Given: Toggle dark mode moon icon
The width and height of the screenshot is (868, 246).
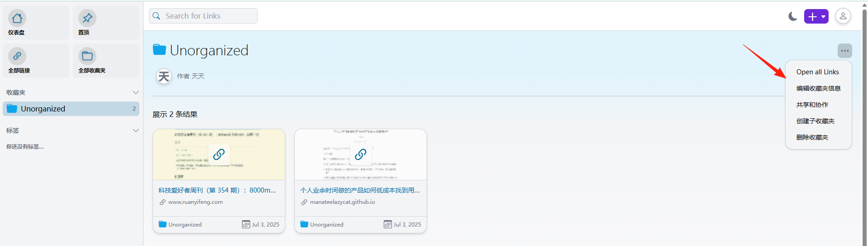Looking at the screenshot, I should click(792, 16).
